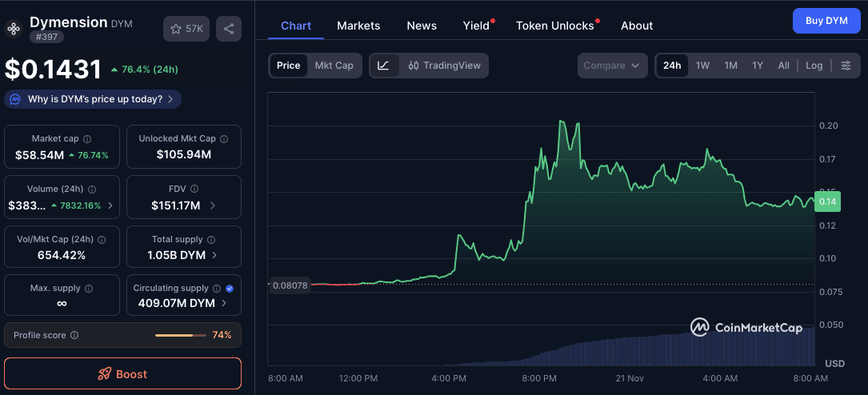Viewport: 868px width, 395px height.
Task: Switch to TradingView candlestick chart
Action: (445, 66)
